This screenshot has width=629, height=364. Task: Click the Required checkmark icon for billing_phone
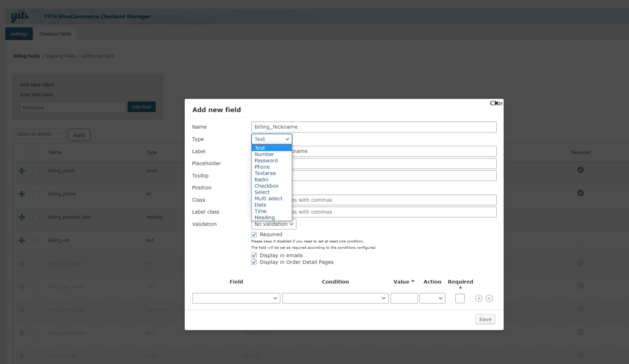click(x=580, y=193)
